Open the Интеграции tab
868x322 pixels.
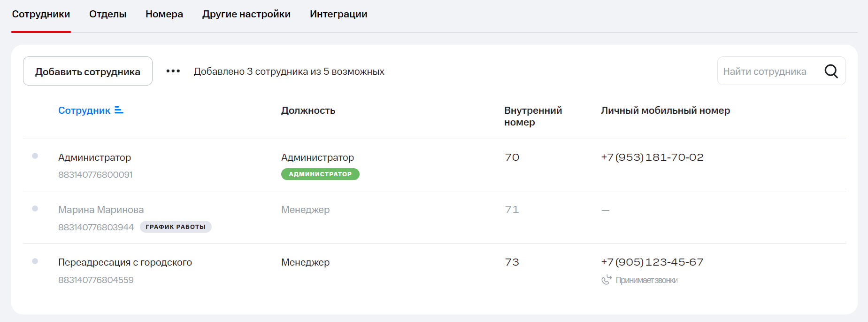tap(338, 14)
